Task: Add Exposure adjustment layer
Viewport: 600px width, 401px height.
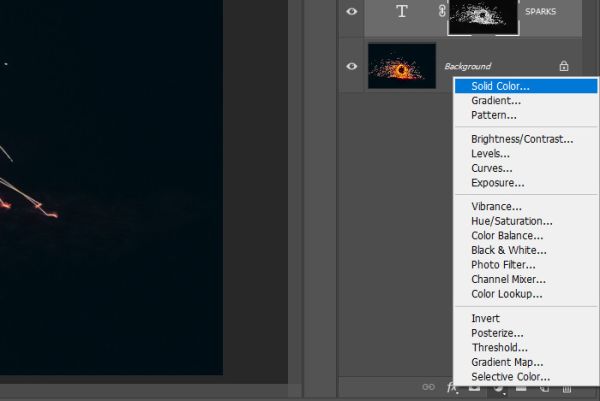Action: pos(526,183)
